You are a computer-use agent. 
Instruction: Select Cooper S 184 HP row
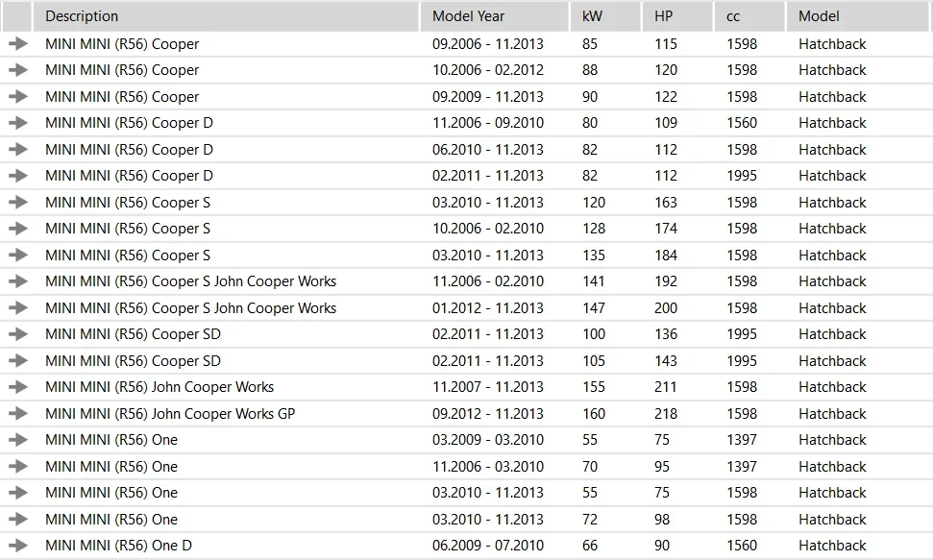(467, 256)
